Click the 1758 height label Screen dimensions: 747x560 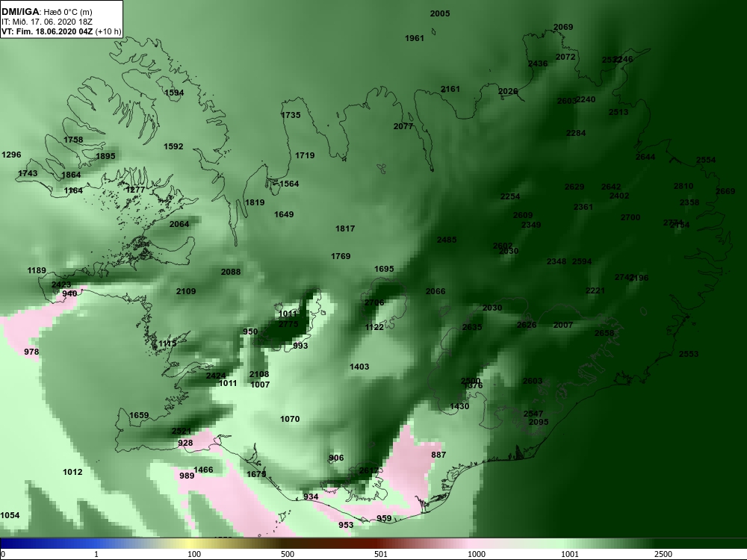(73, 140)
